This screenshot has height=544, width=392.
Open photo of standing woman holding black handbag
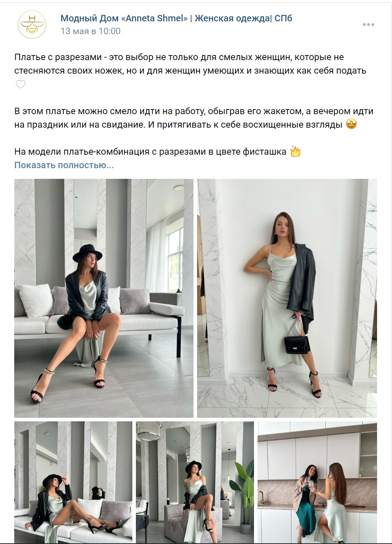(x=287, y=298)
